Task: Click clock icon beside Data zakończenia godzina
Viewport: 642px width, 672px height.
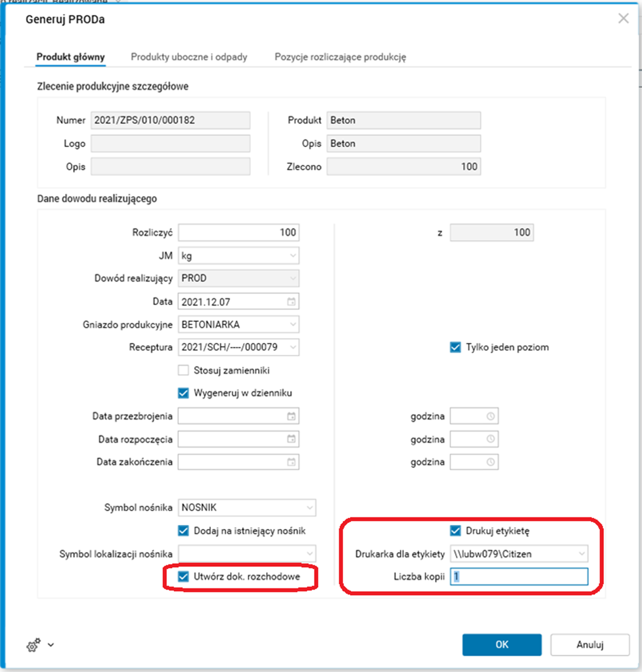Action: 490,462
